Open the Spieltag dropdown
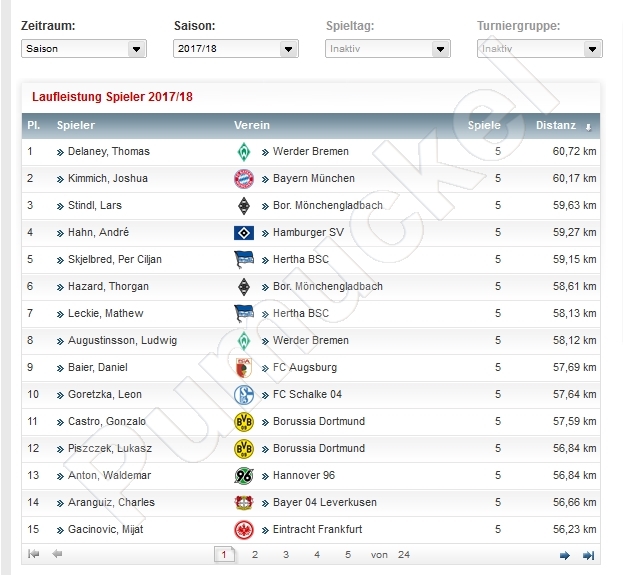623x575 pixels. [388, 49]
